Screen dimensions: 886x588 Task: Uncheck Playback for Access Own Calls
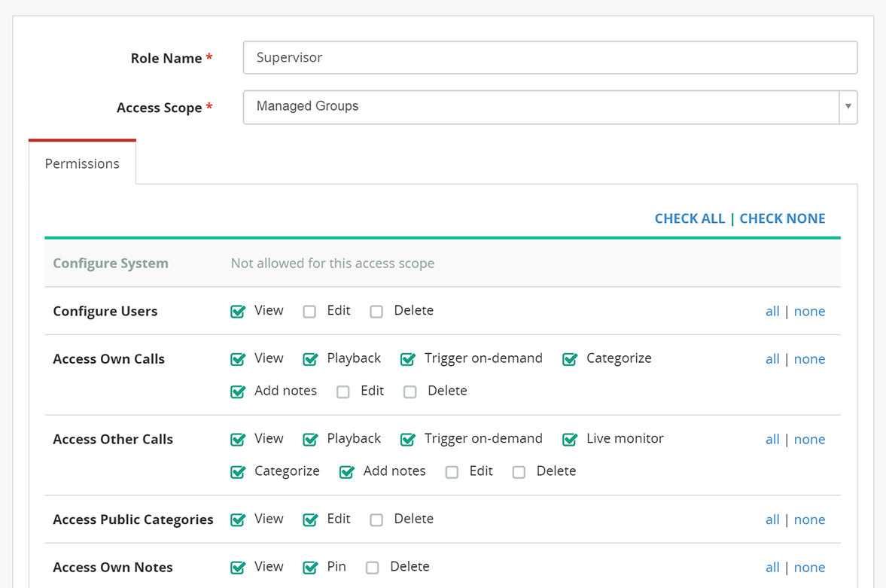(310, 359)
